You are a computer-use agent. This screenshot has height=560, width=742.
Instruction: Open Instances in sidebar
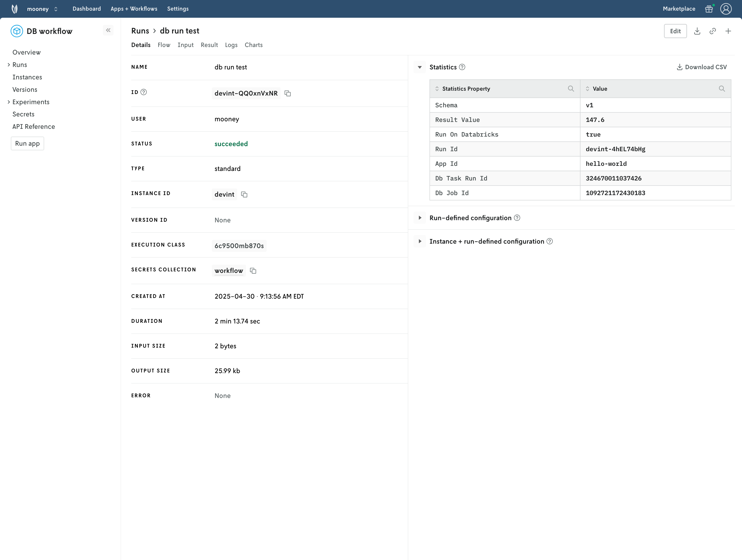[27, 77]
